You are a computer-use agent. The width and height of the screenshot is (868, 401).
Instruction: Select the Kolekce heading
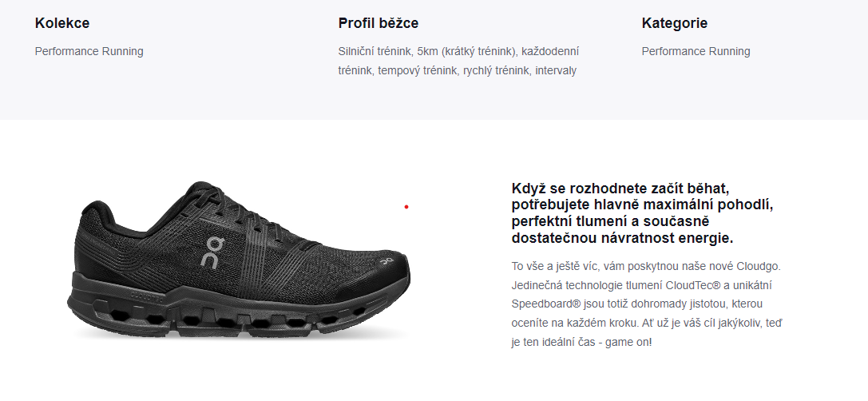(62, 23)
